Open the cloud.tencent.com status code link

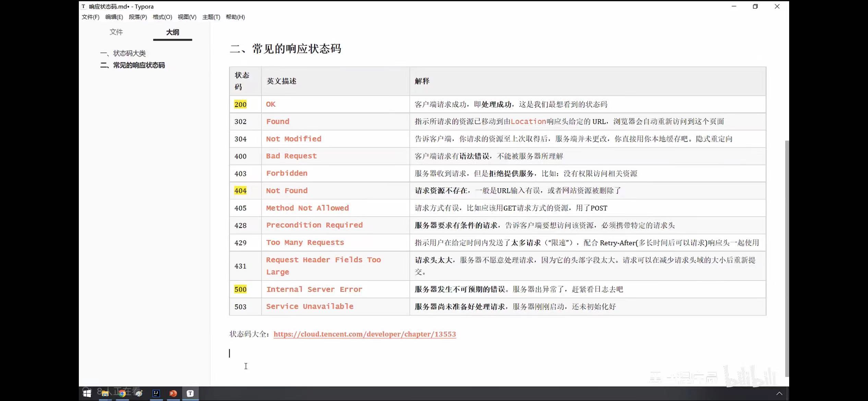coord(365,334)
